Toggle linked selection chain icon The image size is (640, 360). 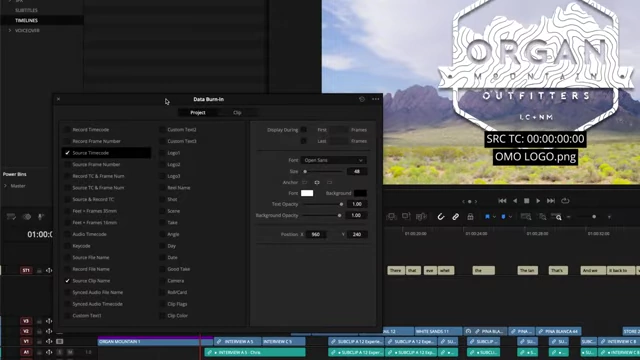point(456,217)
